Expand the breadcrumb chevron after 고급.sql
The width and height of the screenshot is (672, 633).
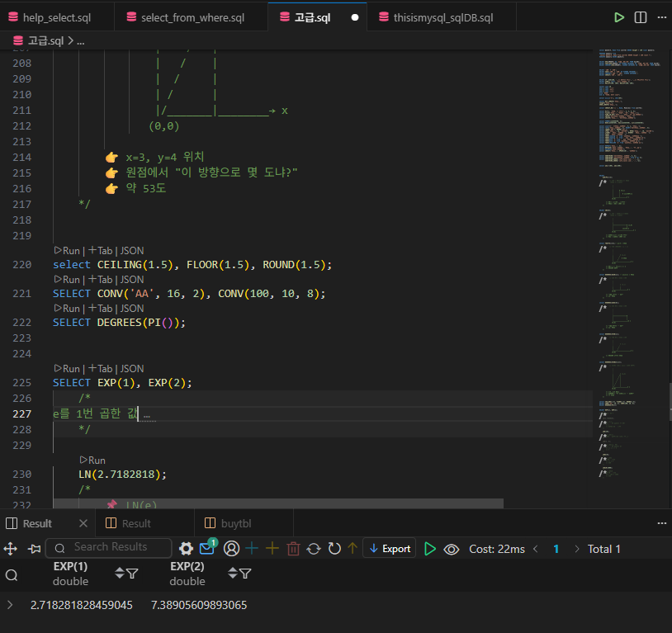coord(71,41)
